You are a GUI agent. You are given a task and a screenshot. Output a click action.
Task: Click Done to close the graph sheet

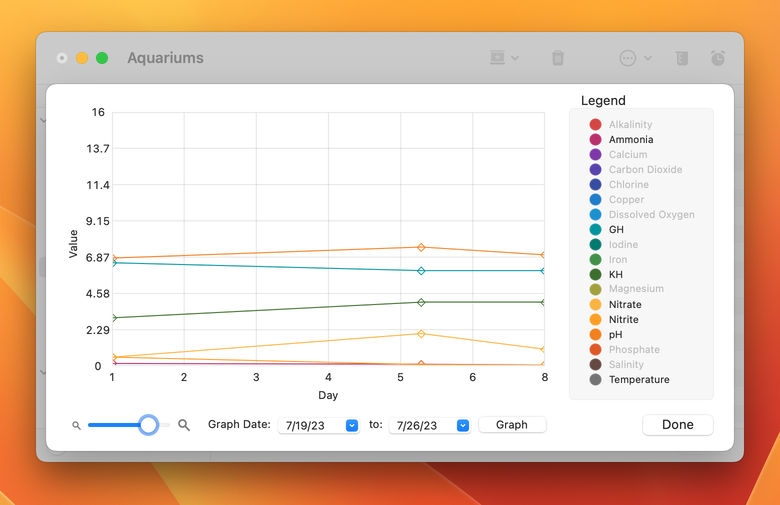[x=677, y=425]
